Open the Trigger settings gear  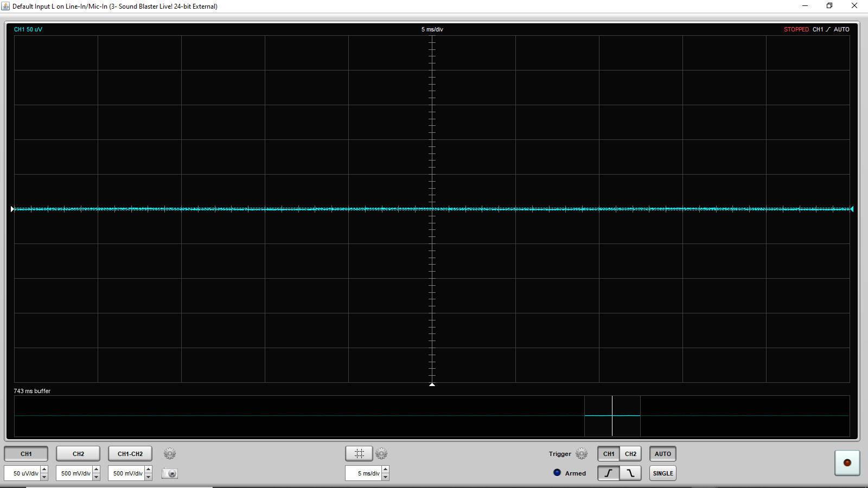[x=582, y=453]
